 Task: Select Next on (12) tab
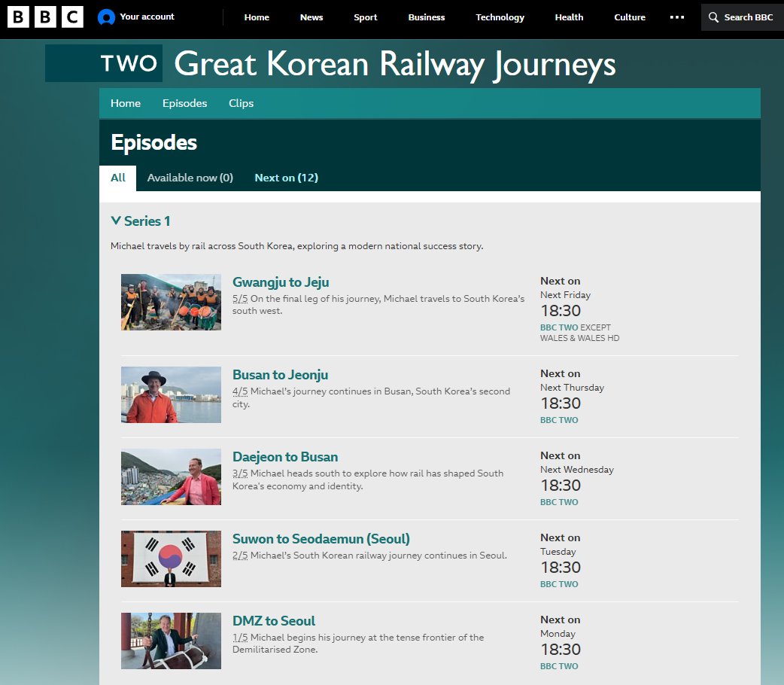(x=287, y=178)
